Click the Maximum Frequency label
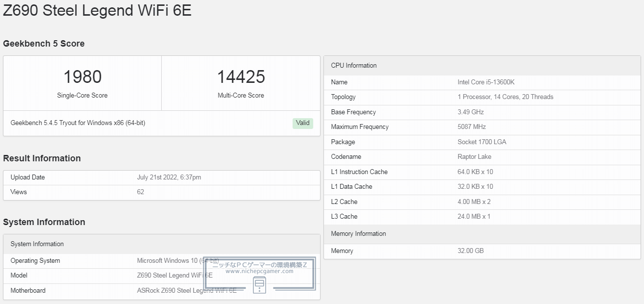644x304 pixels. (x=360, y=127)
